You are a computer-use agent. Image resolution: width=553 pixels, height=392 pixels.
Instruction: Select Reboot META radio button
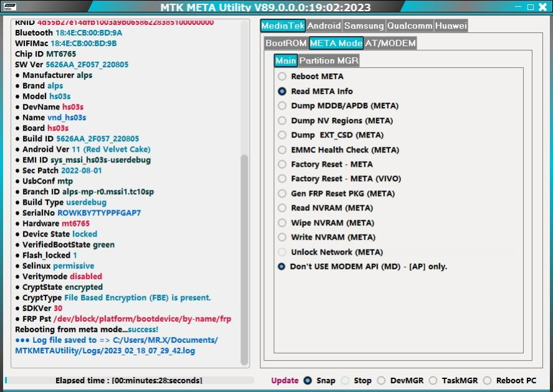pos(282,77)
